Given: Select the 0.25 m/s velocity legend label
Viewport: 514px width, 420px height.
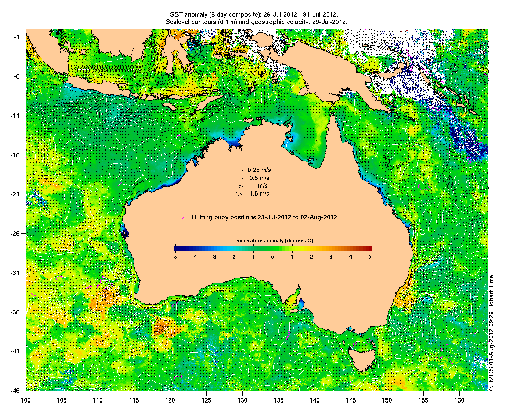Looking at the screenshot, I should coord(259,170).
